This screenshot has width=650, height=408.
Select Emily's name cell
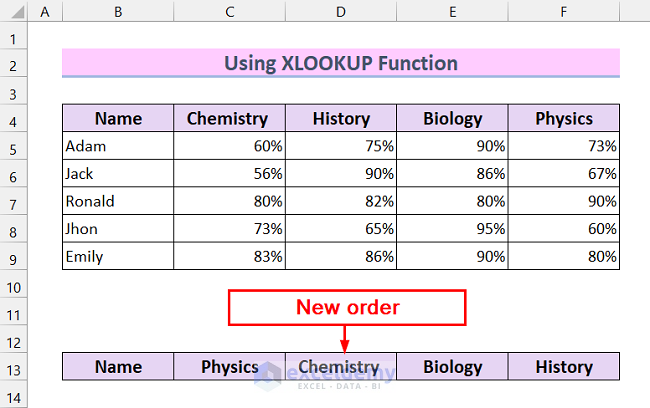click(117, 256)
